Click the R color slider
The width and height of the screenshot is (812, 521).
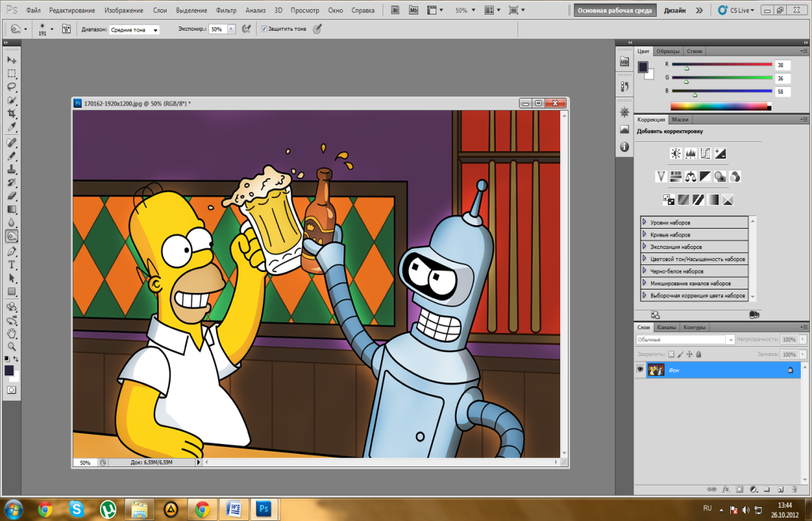pyautogui.click(x=722, y=64)
